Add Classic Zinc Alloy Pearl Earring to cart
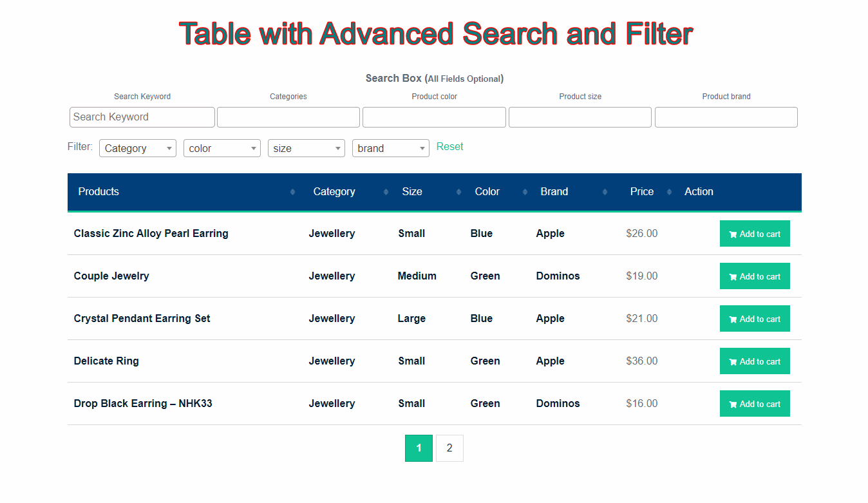Image resolution: width=868 pixels, height=503 pixels. pyautogui.click(x=755, y=234)
